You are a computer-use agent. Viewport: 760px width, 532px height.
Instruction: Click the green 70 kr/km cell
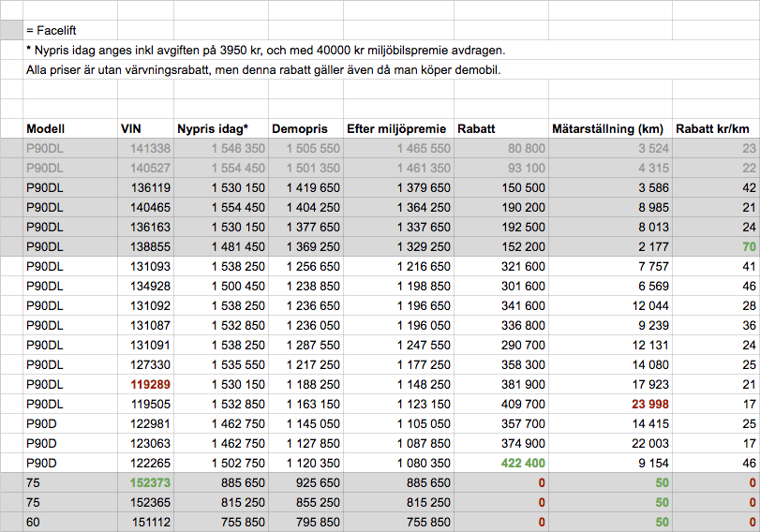pos(716,246)
